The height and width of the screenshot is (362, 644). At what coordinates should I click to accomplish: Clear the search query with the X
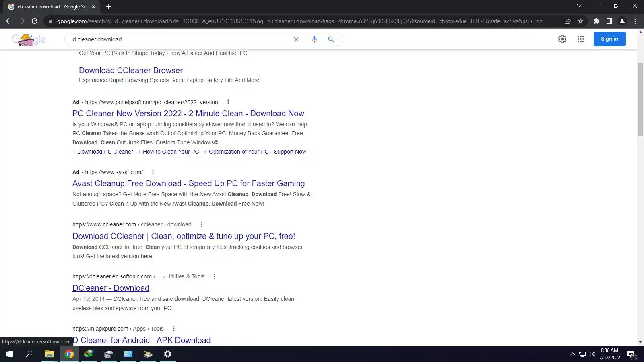296,39
